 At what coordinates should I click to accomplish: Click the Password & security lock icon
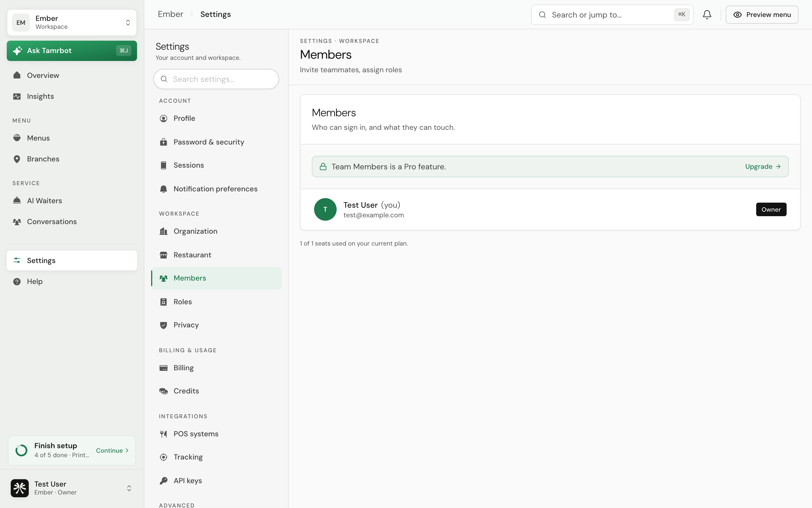pos(164,142)
